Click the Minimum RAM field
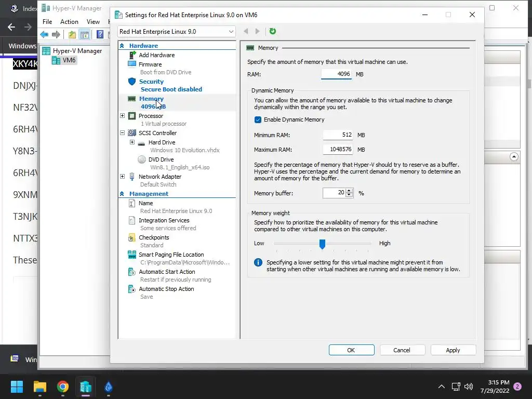The image size is (532, 399). click(x=338, y=135)
